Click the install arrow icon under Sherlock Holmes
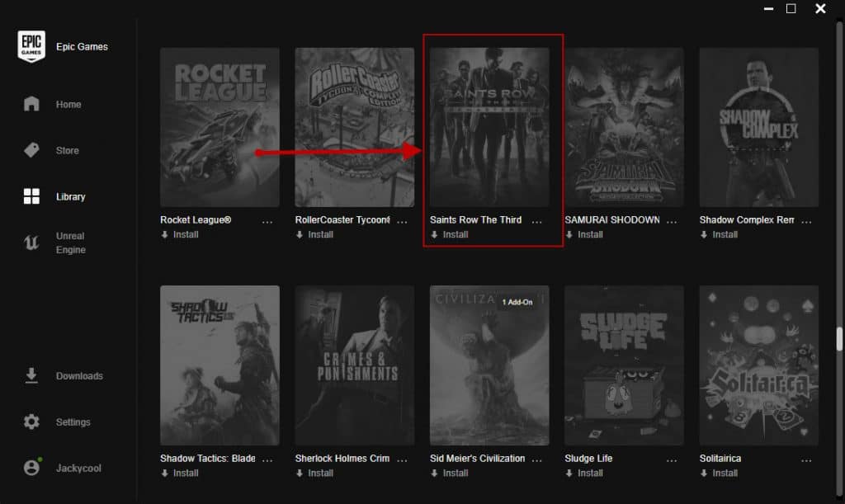 tap(299, 473)
